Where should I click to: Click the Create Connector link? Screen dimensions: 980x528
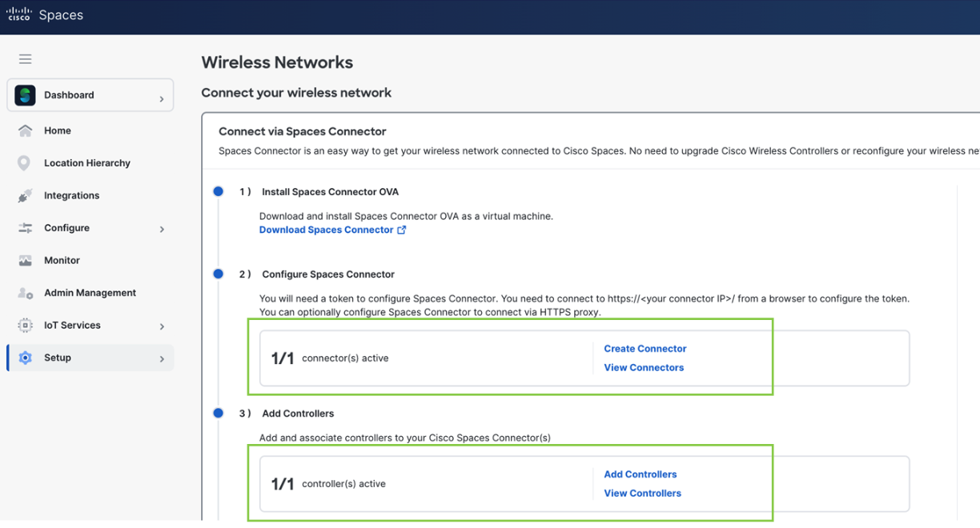pyautogui.click(x=645, y=349)
